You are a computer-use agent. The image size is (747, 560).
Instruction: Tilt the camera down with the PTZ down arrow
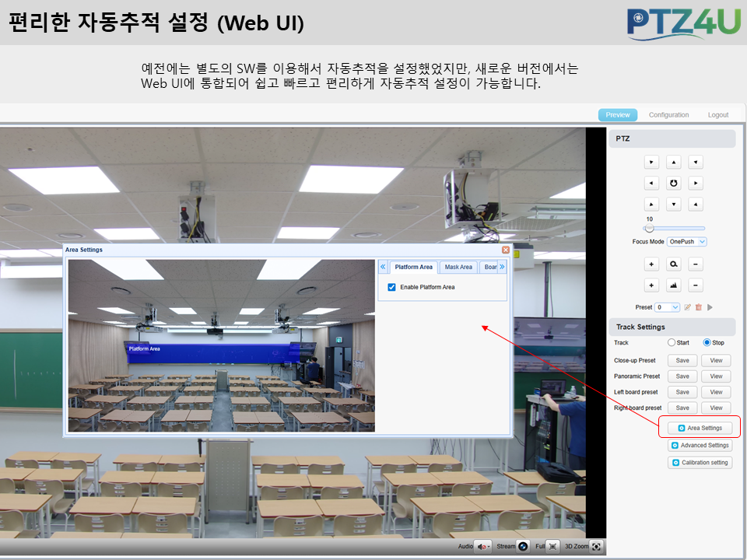click(x=673, y=205)
